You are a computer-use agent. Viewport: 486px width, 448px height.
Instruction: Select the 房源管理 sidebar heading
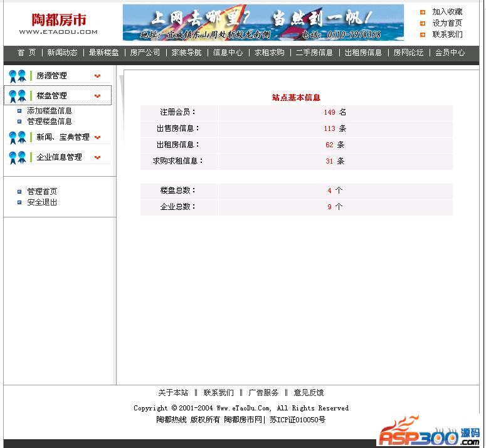tap(51, 76)
